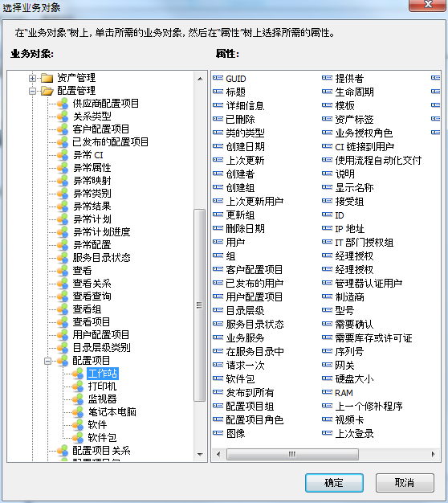Collapse the 配置项目 tree node
This screenshot has width=448, height=503.
pyautogui.click(x=47, y=361)
